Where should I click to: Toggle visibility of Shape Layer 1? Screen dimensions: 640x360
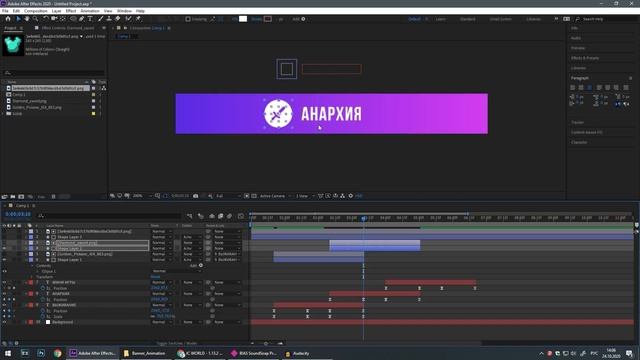click(4, 260)
